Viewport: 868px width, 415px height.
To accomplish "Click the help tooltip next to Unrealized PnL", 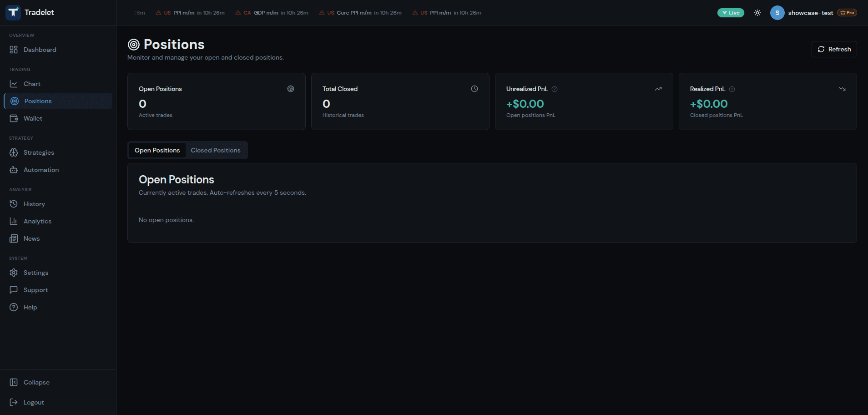I will point(555,89).
